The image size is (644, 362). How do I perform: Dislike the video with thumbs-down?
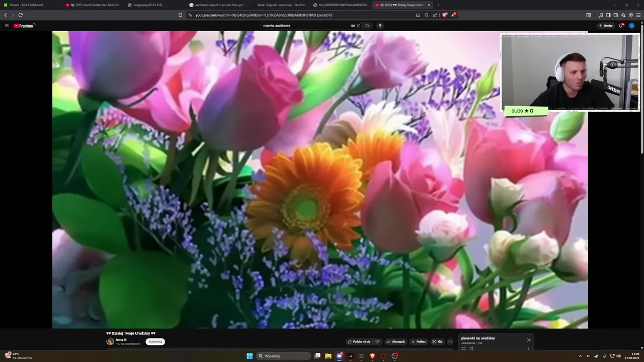pos(377,341)
